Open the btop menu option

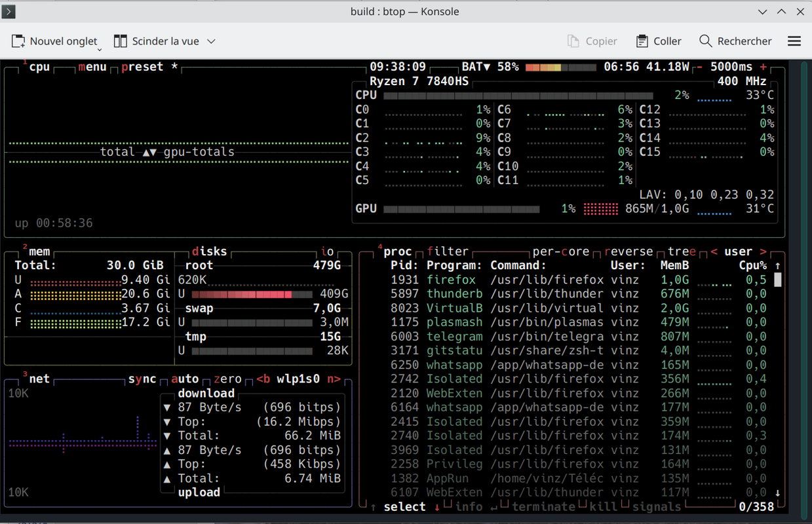[92, 67]
